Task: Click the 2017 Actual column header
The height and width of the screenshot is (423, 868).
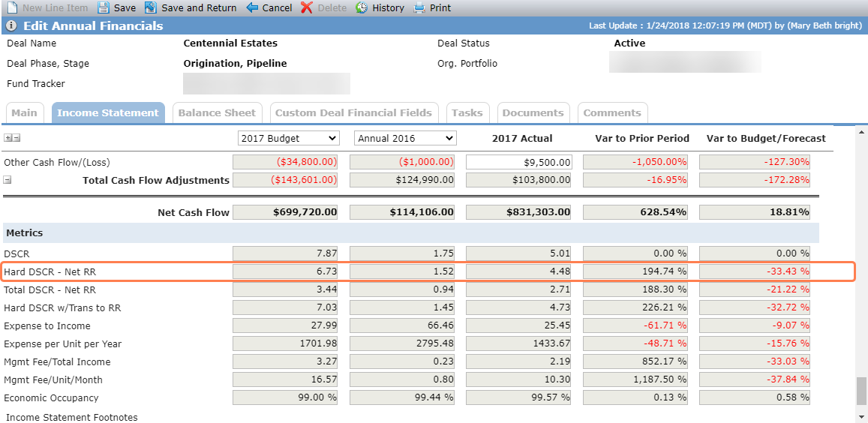Action: pos(522,139)
